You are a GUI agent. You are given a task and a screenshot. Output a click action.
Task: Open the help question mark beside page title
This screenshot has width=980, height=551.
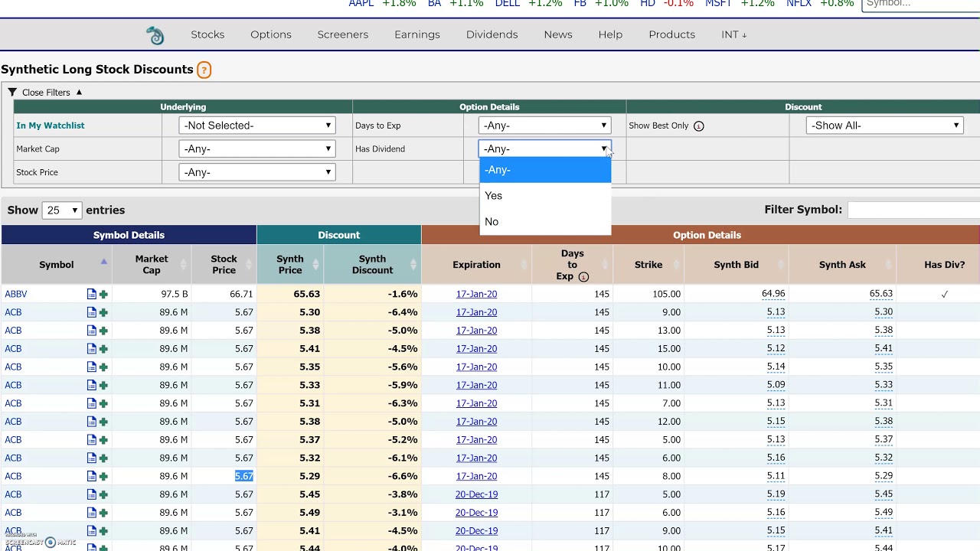click(x=204, y=70)
